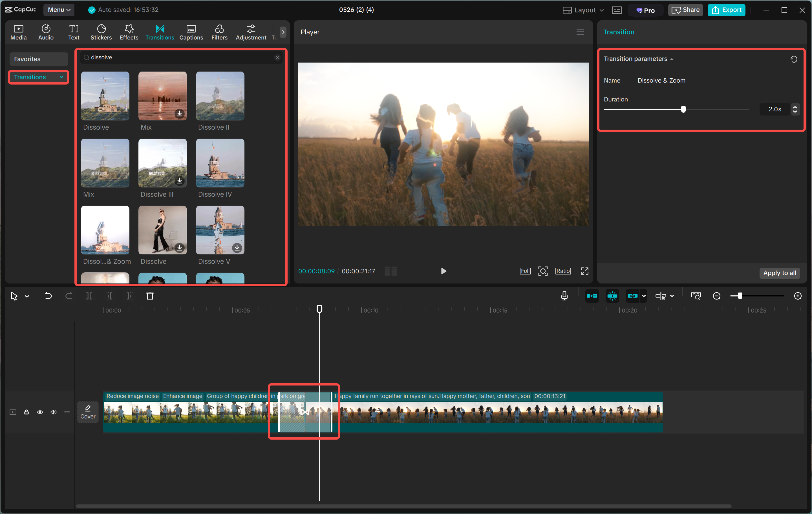Lock the main video track

26,412
